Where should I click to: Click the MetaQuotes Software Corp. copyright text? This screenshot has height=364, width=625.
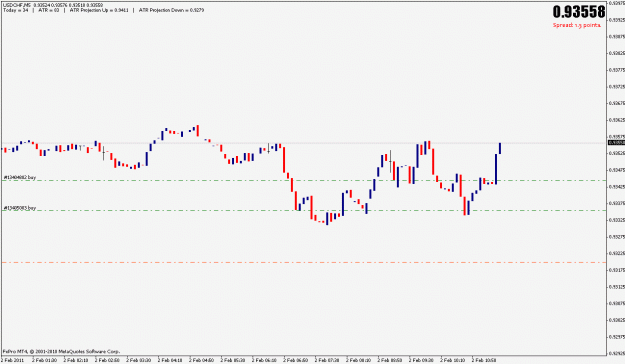(61, 352)
